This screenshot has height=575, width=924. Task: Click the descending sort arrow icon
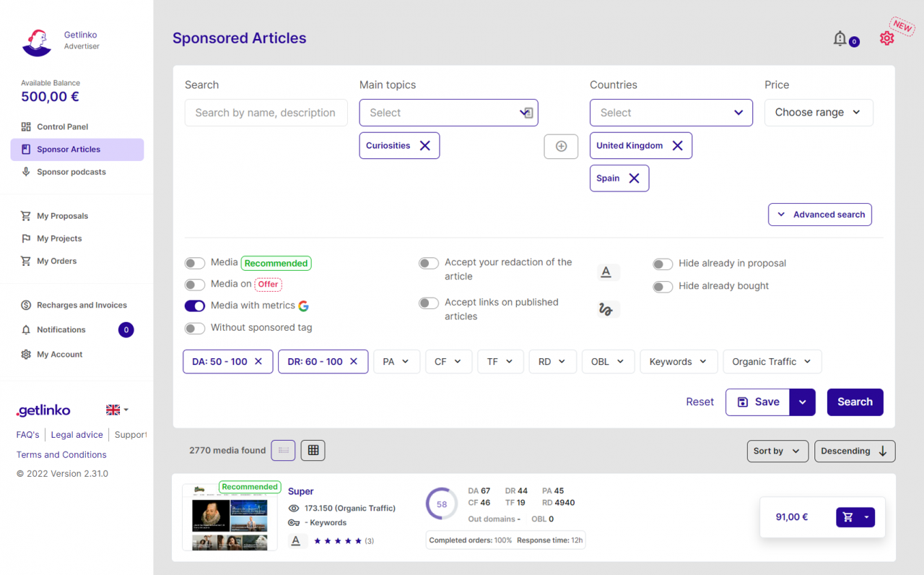pos(882,451)
